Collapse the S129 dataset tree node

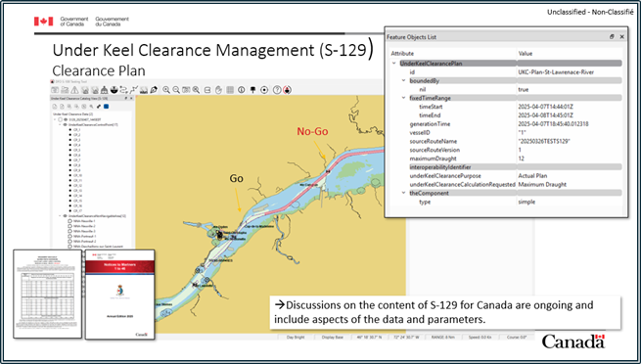[x=55, y=119]
